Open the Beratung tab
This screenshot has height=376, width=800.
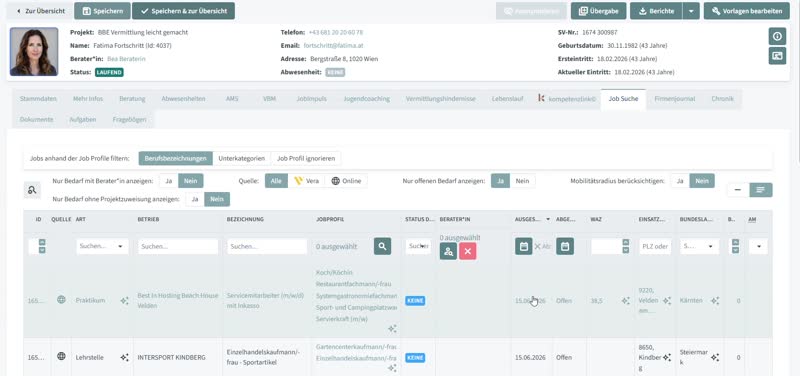132,98
